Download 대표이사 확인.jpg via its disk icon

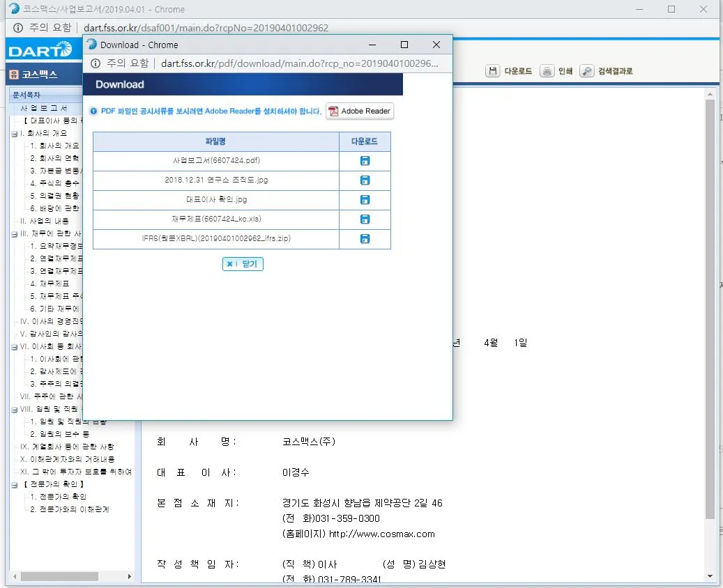click(x=365, y=199)
